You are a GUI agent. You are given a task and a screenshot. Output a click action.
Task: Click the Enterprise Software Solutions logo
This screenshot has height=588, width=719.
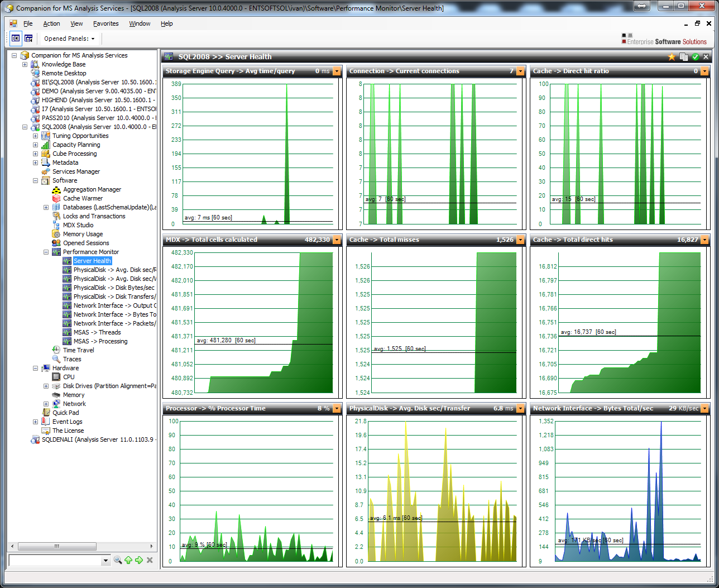664,39
